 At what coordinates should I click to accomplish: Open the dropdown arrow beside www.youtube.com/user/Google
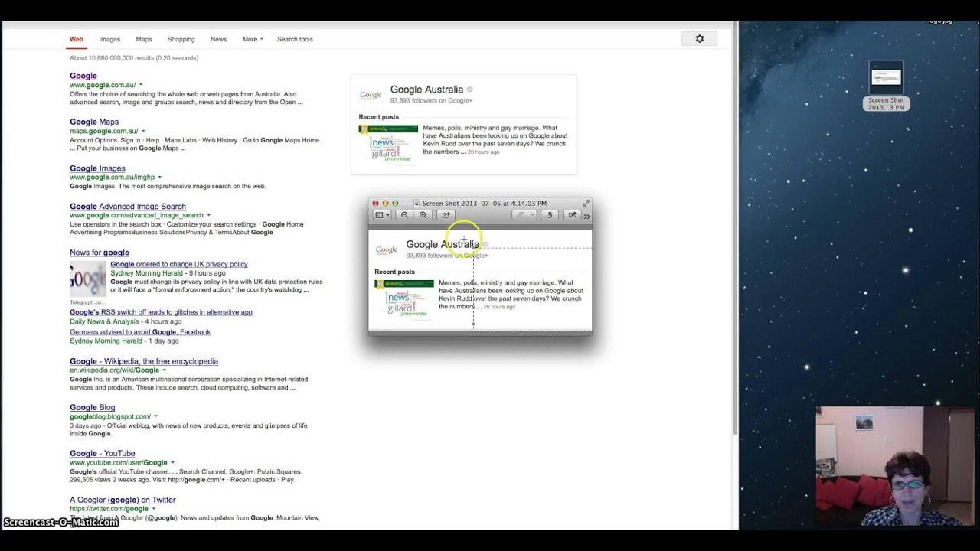pyautogui.click(x=172, y=463)
